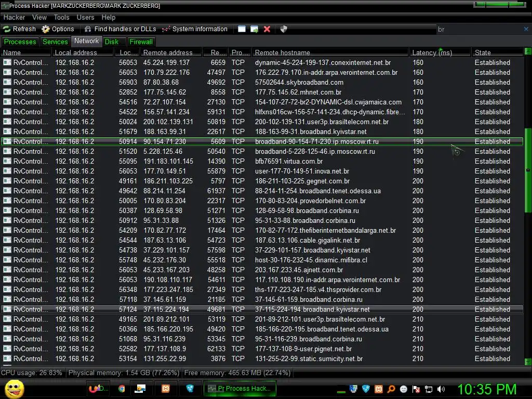532x399 pixels.
Task: Click the RvControl icon in the 45.224.199.137 row
Action: (7, 62)
